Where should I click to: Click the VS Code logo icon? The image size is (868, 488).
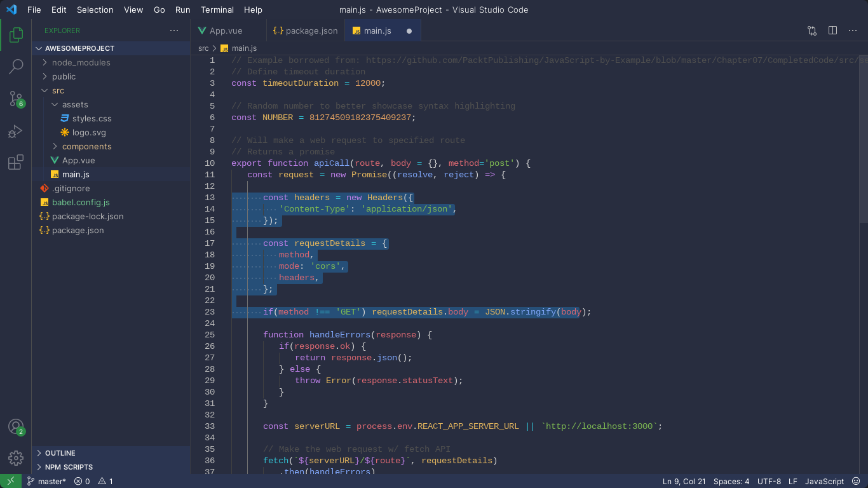click(11, 10)
